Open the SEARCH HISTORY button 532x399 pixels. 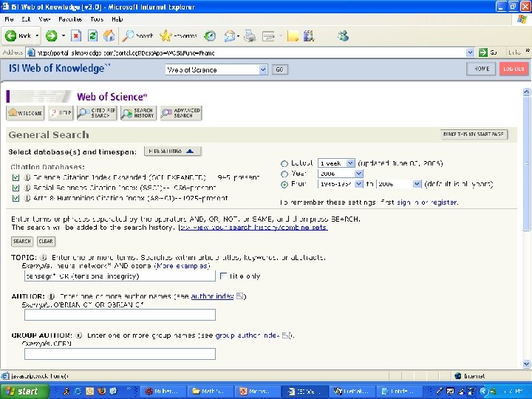(x=138, y=113)
